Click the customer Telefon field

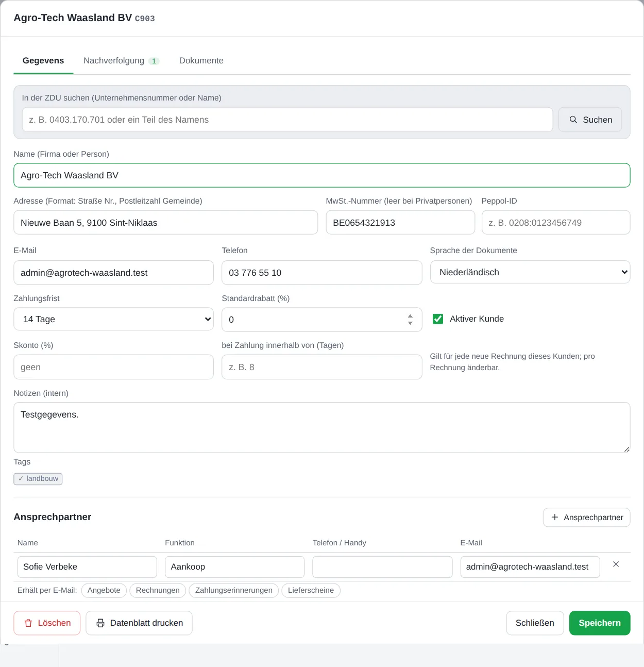point(322,273)
